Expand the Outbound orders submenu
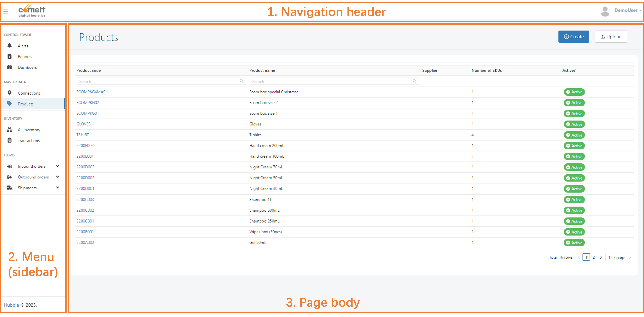Screen dimensions: 644x317 click(x=58, y=177)
